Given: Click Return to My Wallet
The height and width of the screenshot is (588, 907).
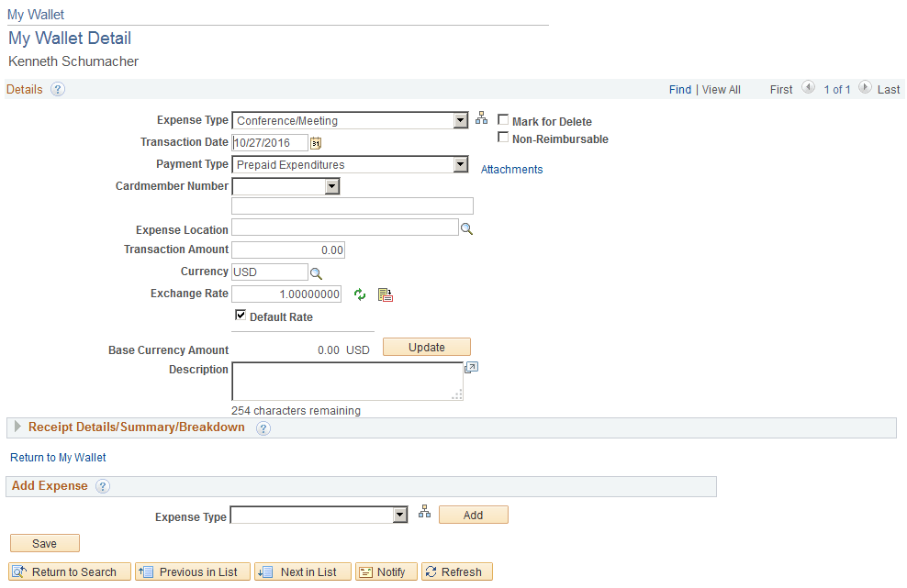Looking at the screenshot, I should click(57, 457).
